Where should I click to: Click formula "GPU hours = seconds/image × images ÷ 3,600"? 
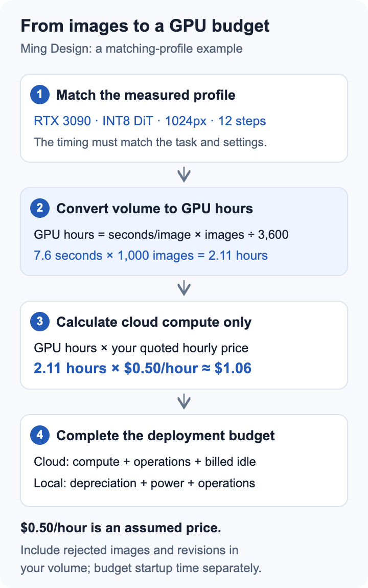(x=161, y=235)
